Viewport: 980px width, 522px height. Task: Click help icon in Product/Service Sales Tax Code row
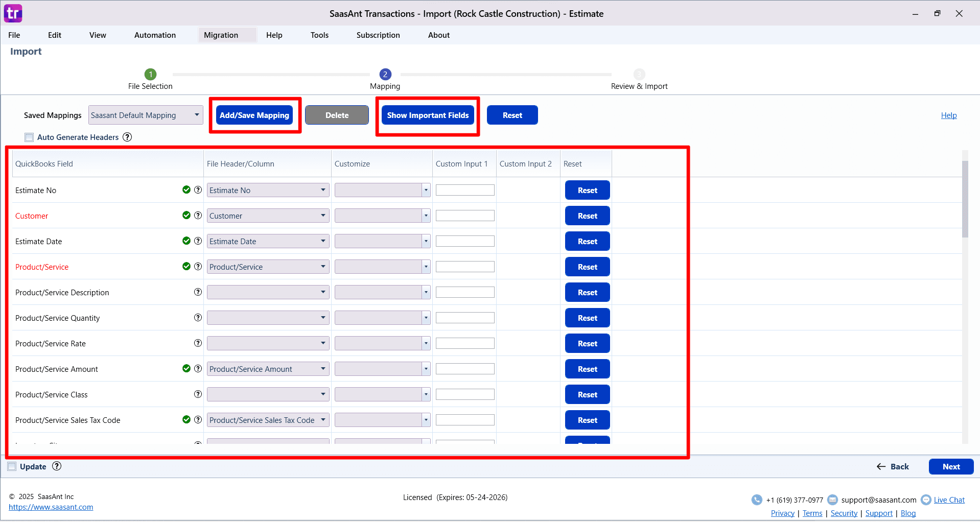pos(198,420)
